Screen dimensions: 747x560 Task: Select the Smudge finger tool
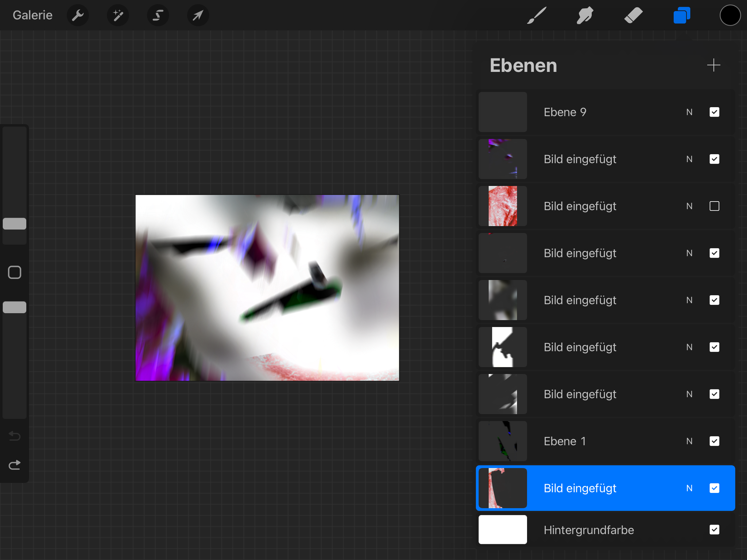[585, 15]
